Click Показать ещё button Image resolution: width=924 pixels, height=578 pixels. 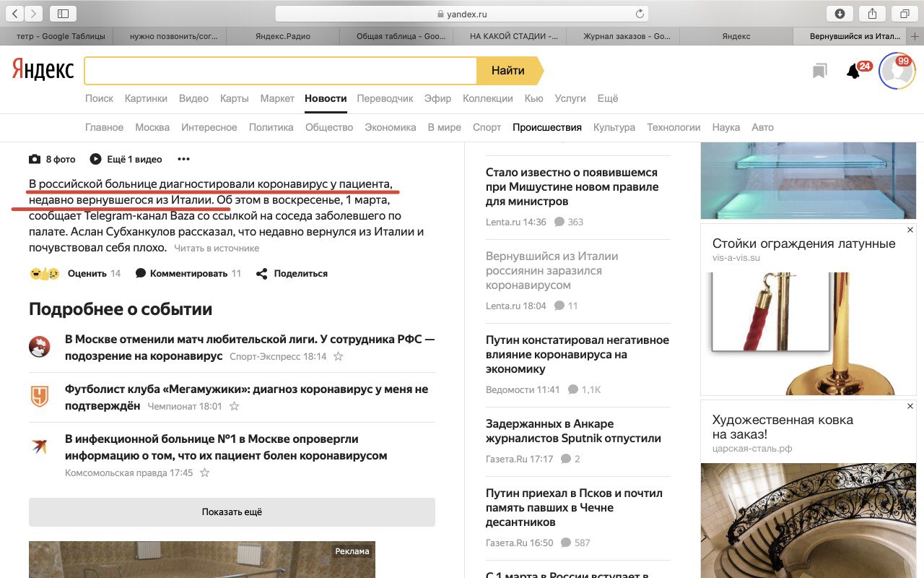tap(232, 512)
